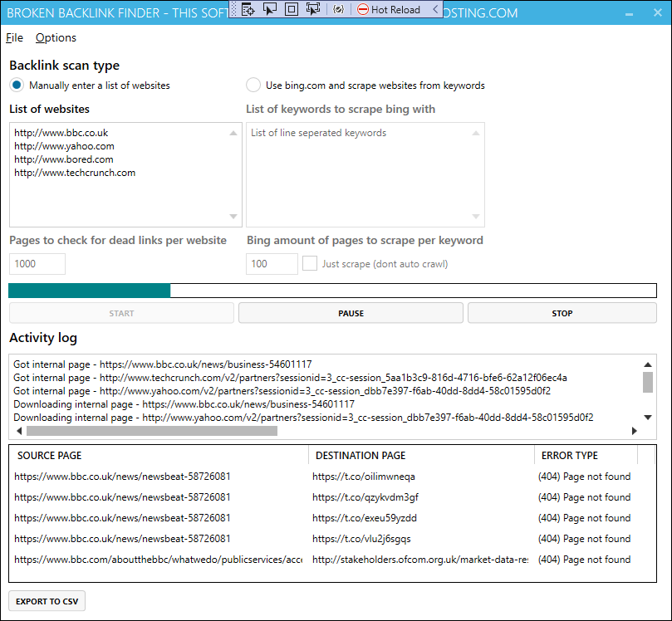Click http://www.bored.com in the websites list

click(64, 159)
